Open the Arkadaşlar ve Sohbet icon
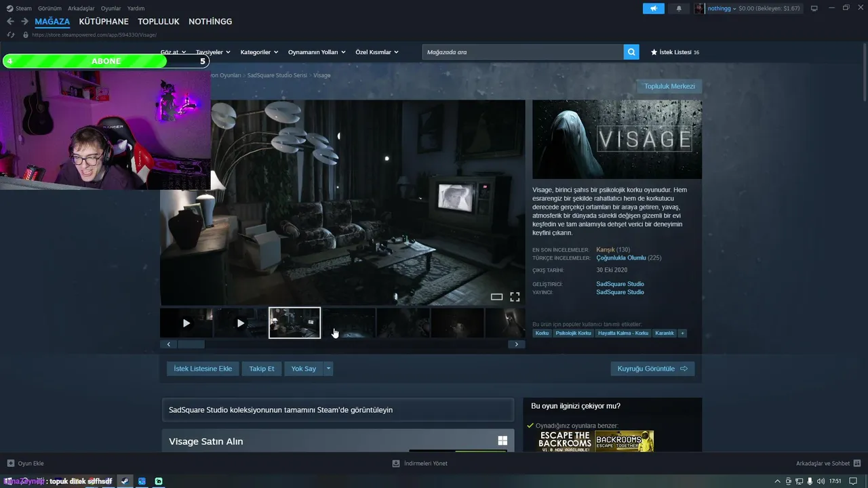 (857, 464)
